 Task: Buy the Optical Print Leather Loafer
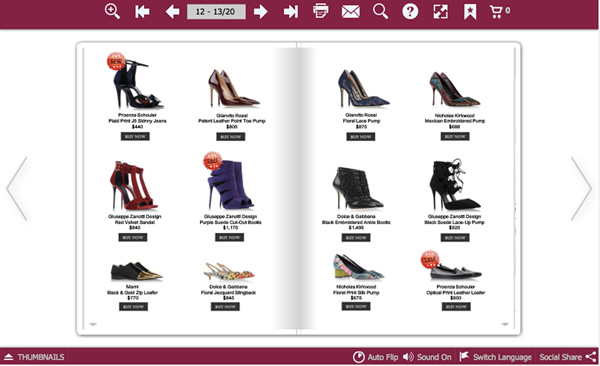456,307
